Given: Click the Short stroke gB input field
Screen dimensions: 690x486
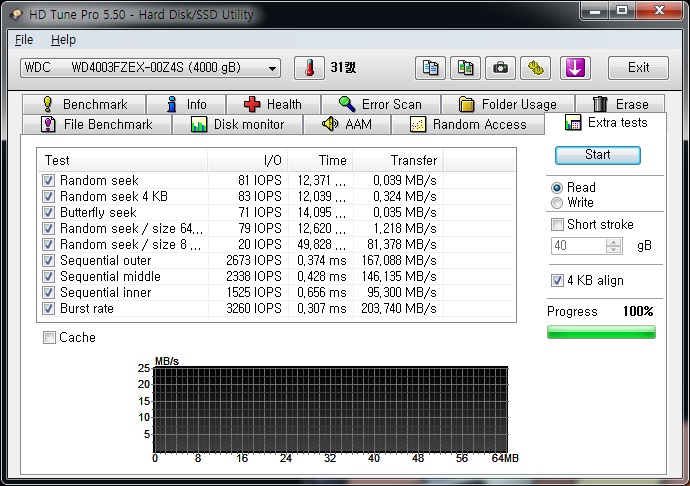Looking at the screenshot, I should point(578,246).
